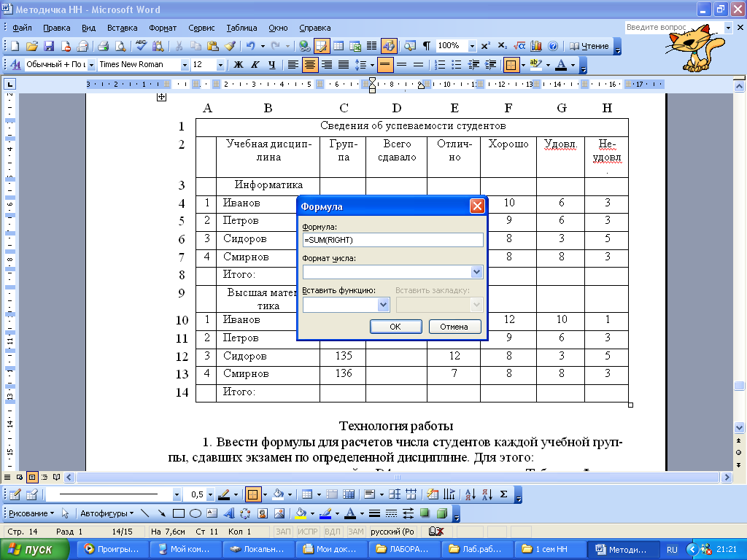
Task: Justify text alignment button
Action: pos(344,65)
